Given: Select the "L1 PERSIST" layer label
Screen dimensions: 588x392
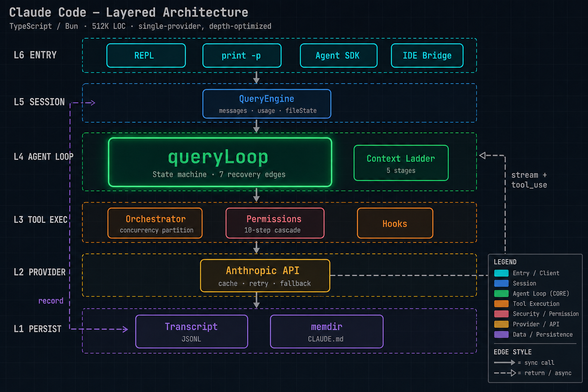Looking at the screenshot, I should coord(38,329).
